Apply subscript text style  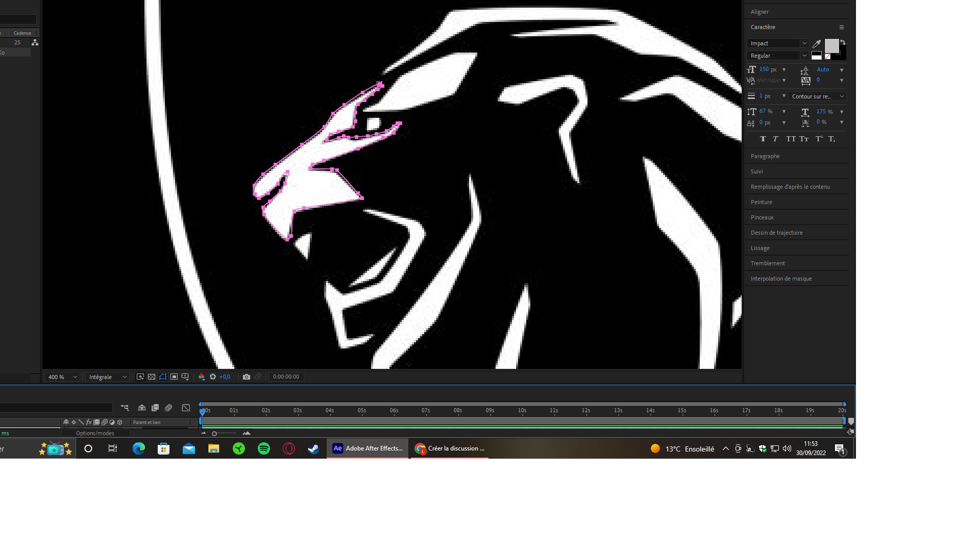pyautogui.click(x=832, y=139)
